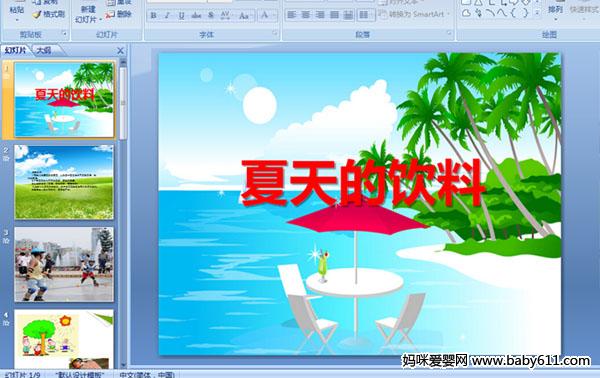This screenshot has width=600, height=378.
Task: Switch to the Slides (幻灯片) tab
Action: [15, 50]
